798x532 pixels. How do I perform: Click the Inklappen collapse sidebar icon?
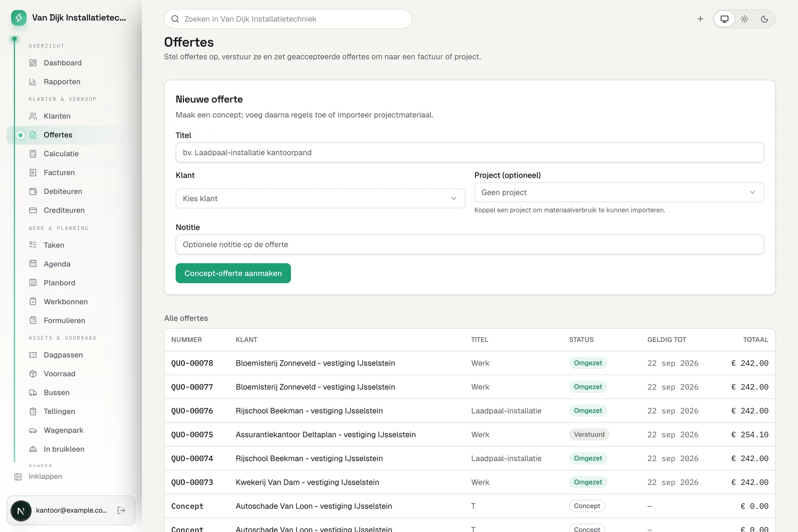[18, 477]
